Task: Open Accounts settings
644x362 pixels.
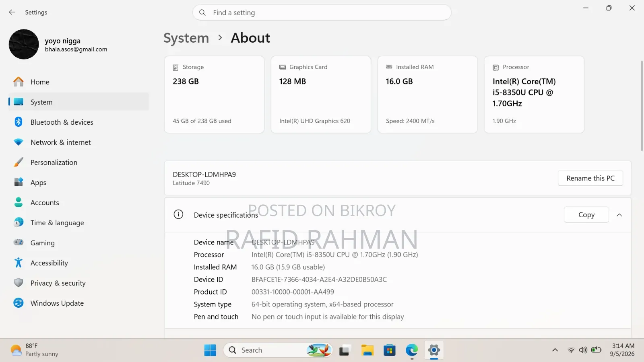Action: [x=79, y=202]
